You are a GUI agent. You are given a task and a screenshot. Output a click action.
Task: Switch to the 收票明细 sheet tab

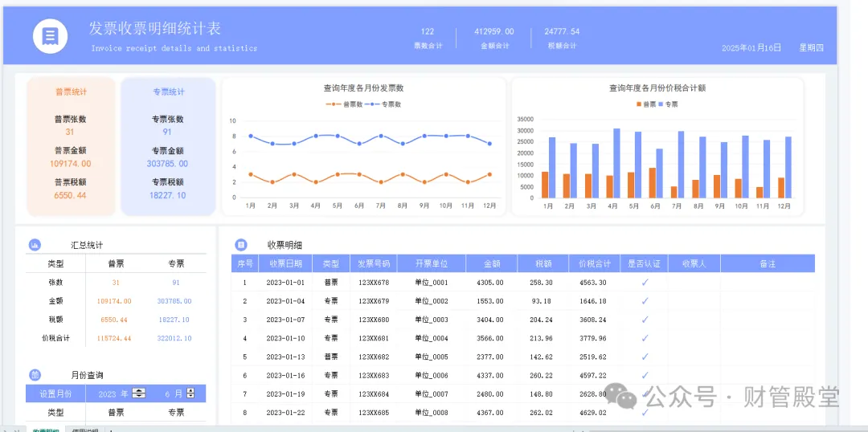(45, 430)
